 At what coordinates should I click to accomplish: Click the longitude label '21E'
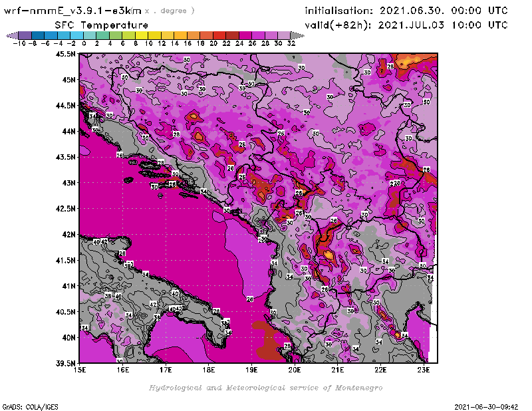pos(338,370)
